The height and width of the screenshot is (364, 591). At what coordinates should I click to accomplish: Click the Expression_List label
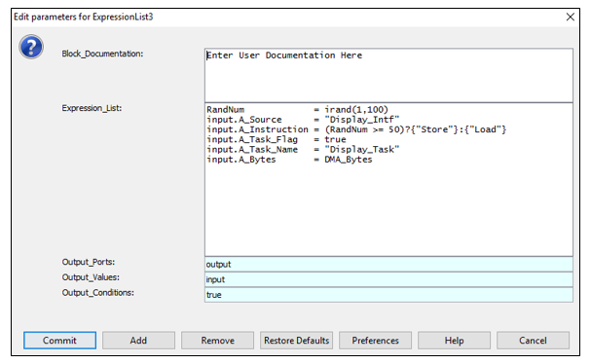[92, 108]
